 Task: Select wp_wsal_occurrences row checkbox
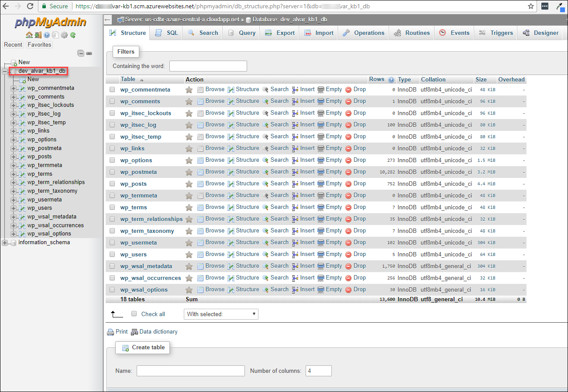tap(112, 278)
